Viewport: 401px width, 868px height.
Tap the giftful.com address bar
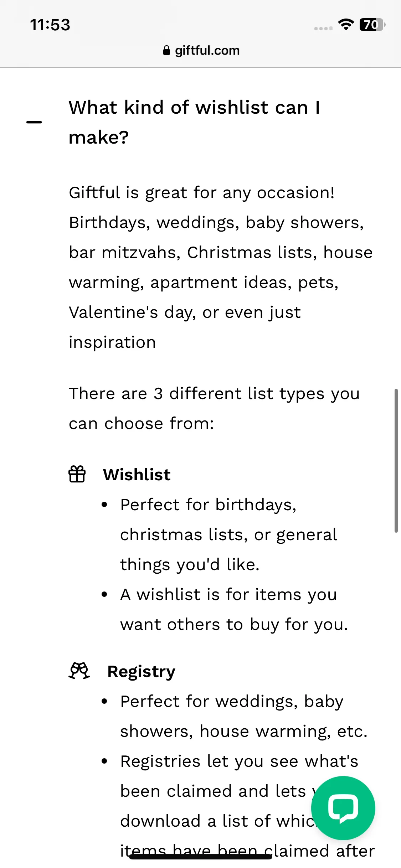point(201,50)
